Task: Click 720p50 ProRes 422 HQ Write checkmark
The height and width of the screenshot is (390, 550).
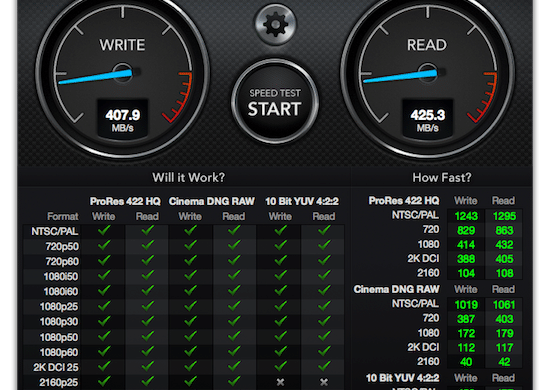Action: point(104,246)
